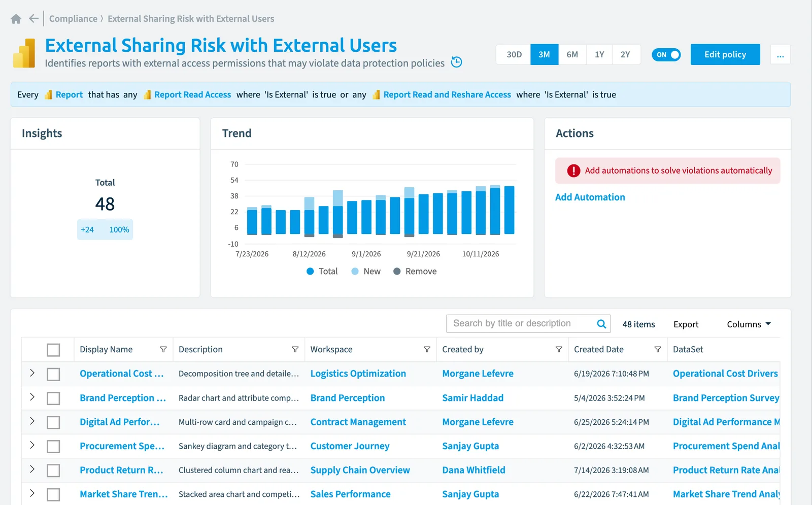This screenshot has height=505, width=812.
Task: Open the Columns dropdown
Action: point(749,324)
